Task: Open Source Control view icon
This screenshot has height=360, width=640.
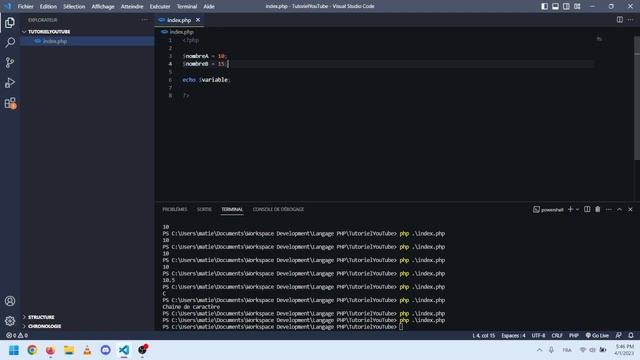Action: (10, 62)
